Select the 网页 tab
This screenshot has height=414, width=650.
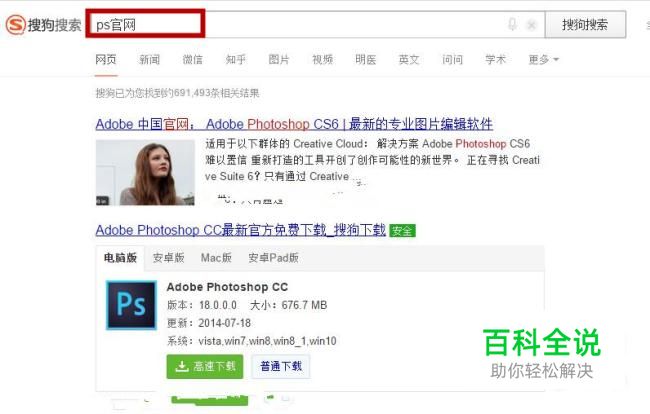[x=106, y=60]
